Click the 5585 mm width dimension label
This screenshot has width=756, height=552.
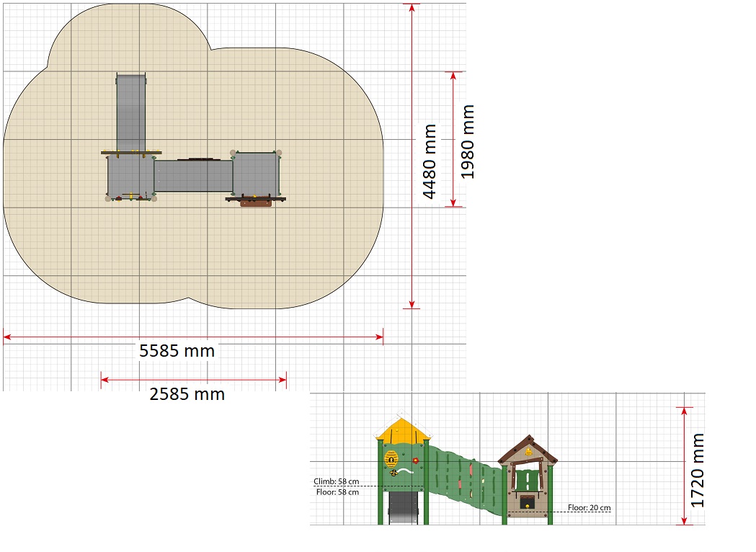pos(177,351)
